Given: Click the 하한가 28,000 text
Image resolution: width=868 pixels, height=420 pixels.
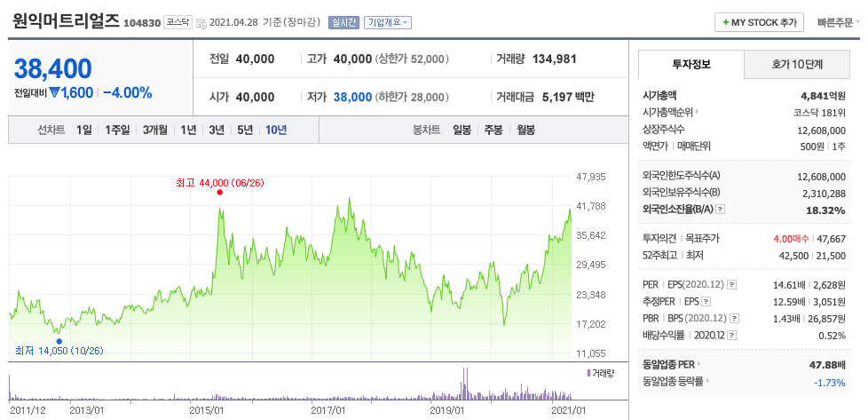Looking at the screenshot, I should coord(412,97).
